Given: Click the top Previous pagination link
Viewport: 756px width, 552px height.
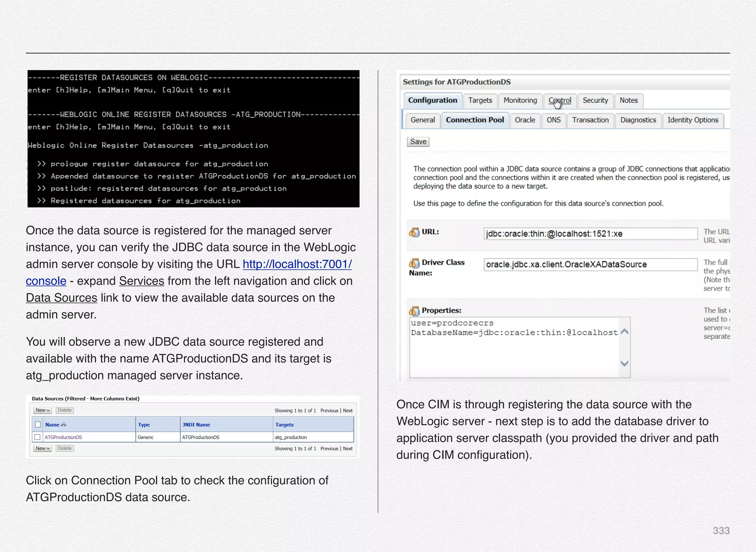Looking at the screenshot, I should click(329, 411).
